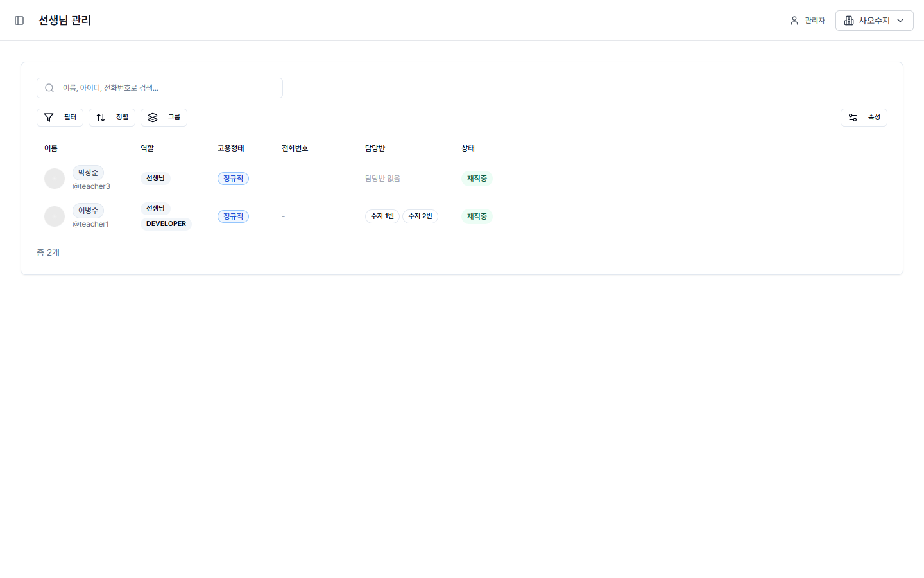Click 선생님 role badge in 박상준 row
Image resolution: width=924 pixels, height=578 pixels.
(x=155, y=179)
